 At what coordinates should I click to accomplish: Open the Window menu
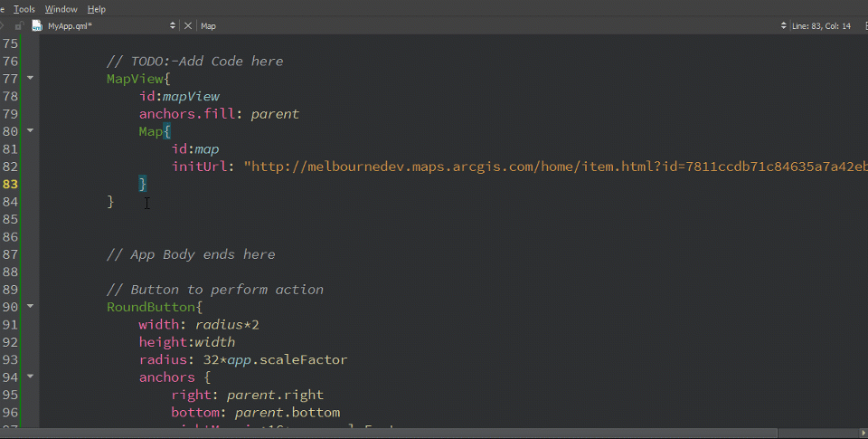[x=61, y=9]
